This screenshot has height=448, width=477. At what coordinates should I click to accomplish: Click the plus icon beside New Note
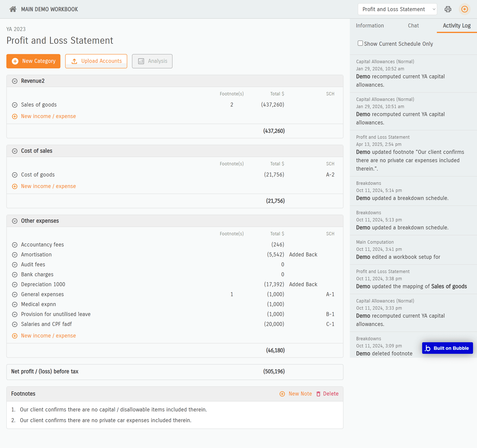click(x=282, y=394)
